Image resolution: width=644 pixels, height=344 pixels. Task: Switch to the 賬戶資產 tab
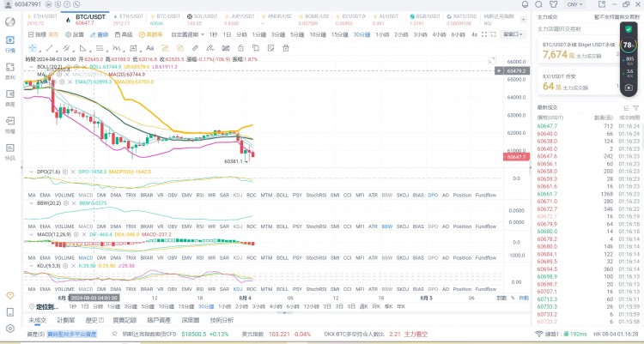point(159,320)
